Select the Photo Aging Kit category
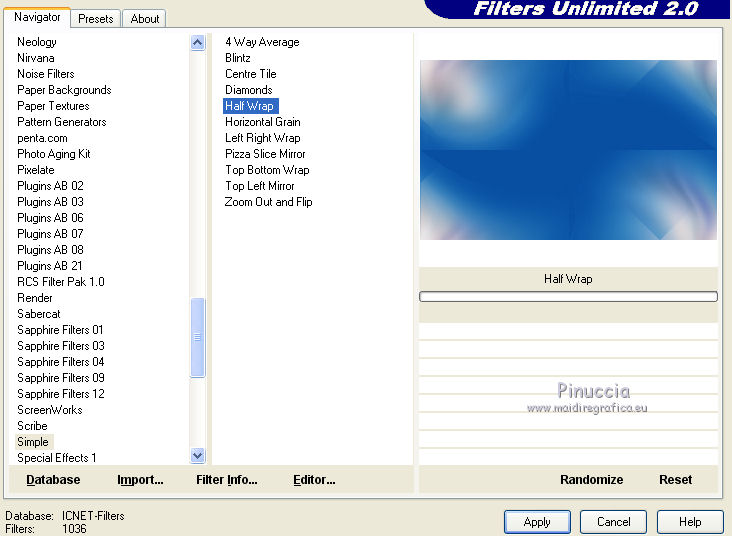Screen dimensions: 732x536 (54, 154)
